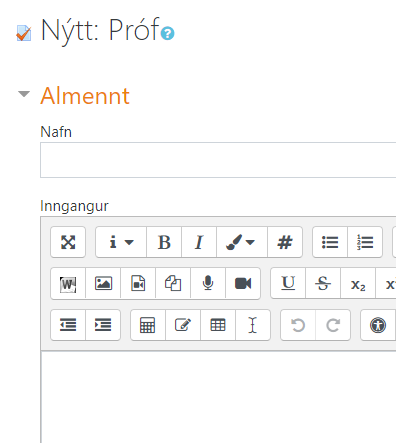Insert an unordered bullet list
This screenshot has width=396, height=443.
pyautogui.click(x=330, y=242)
